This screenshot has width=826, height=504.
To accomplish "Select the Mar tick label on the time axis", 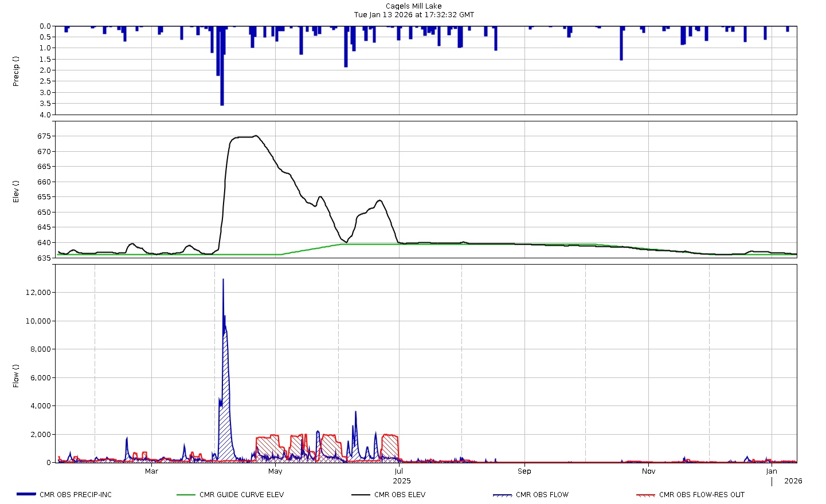I will (x=151, y=471).
